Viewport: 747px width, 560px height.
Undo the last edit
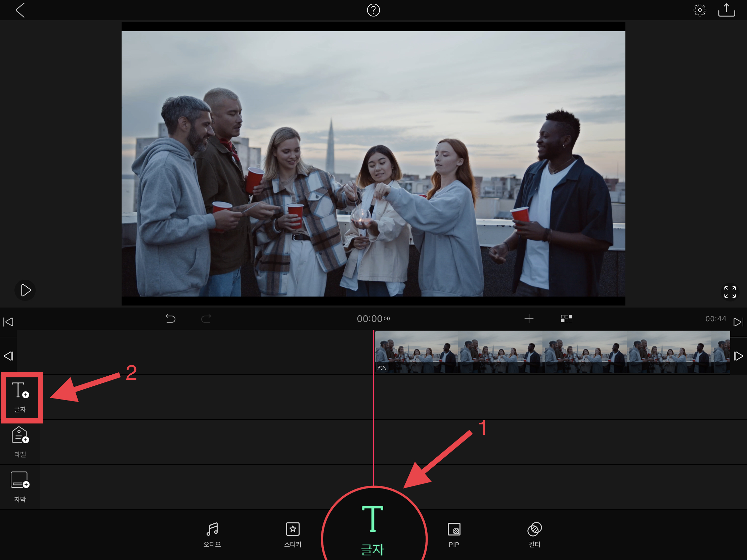pyautogui.click(x=171, y=319)
